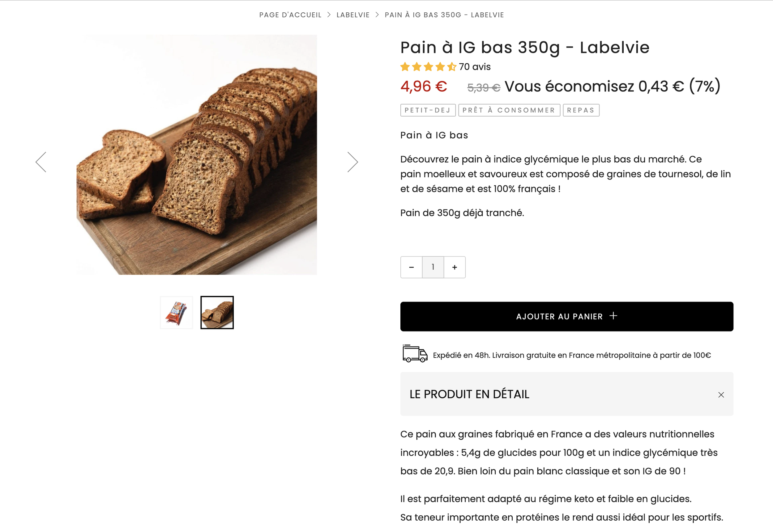Go to Labelvie breadcrumb link
The image size is (773, 532).
pos(353,15)
